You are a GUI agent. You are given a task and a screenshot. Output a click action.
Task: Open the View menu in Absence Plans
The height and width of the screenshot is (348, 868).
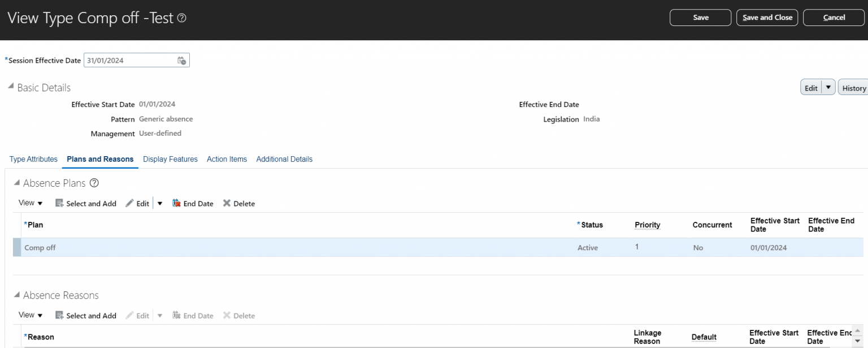point(29,203)
